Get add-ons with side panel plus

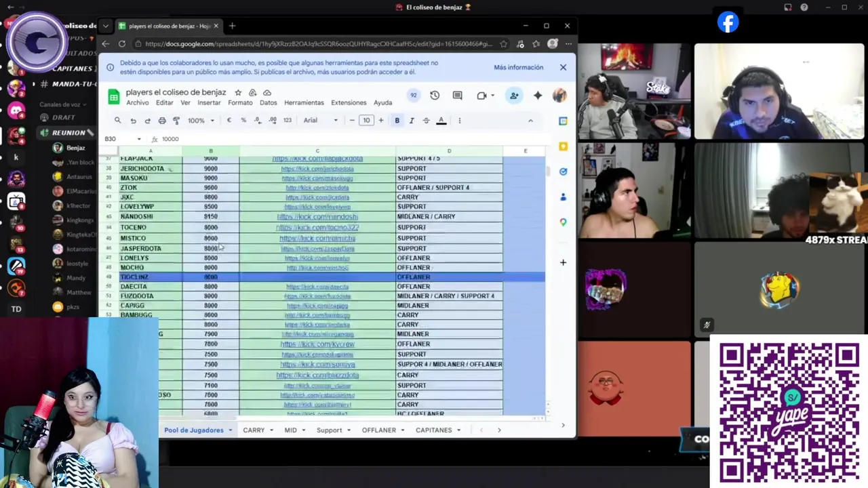tap(563, 263)
